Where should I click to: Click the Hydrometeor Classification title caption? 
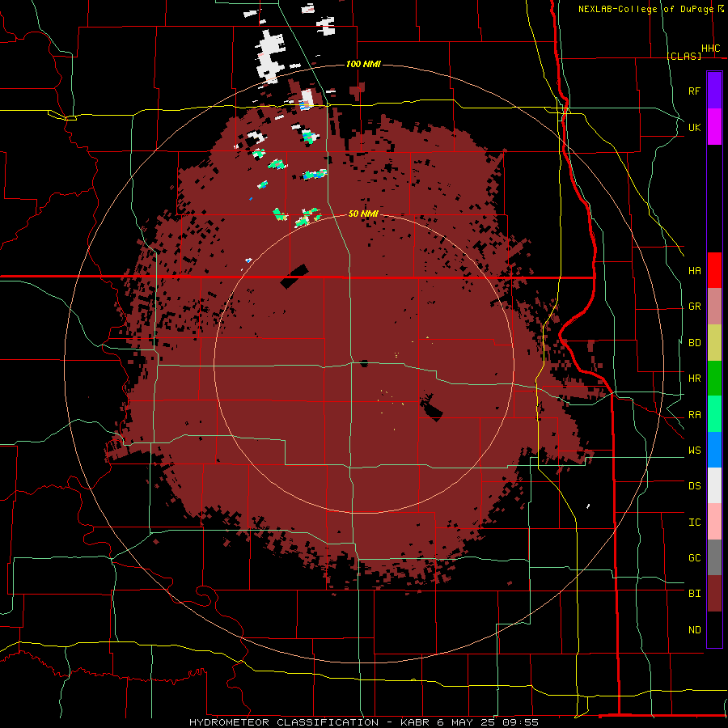pos(364,722)
